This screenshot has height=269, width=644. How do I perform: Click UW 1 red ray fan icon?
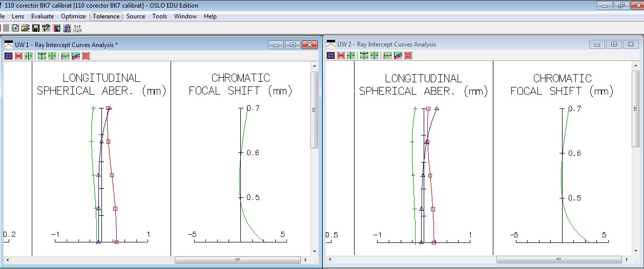(x=18, y=56)
